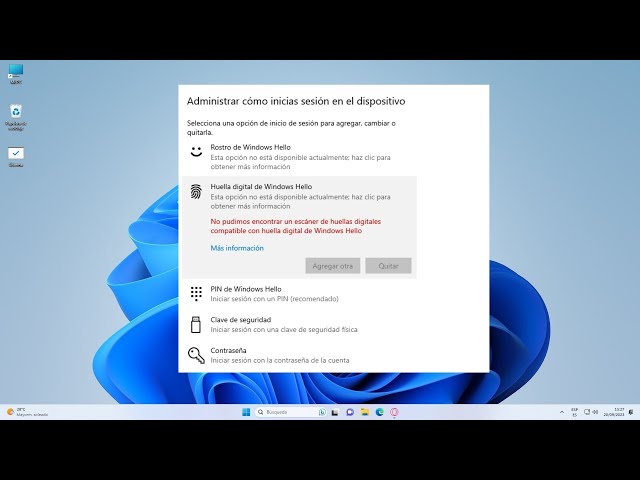Click the Quitar button
Image resolution: width=640 pixels, height=480 pixels.
point(388,266)
